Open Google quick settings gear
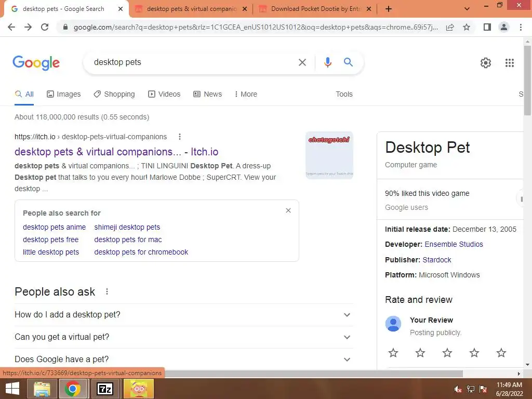Screen dimensions: 532x399 pos(486,63)
